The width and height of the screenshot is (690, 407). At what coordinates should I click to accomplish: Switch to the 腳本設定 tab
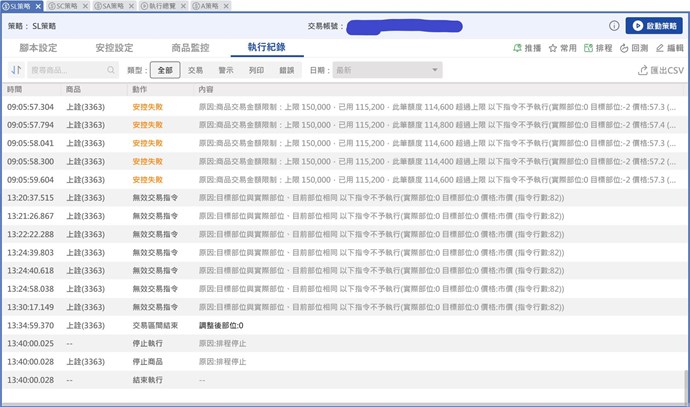(x=38, y=48)
